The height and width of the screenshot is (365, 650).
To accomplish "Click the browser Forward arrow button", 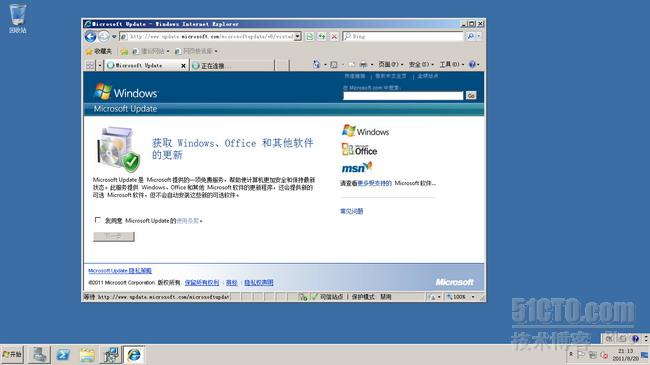I will click(x=104, y=36).
